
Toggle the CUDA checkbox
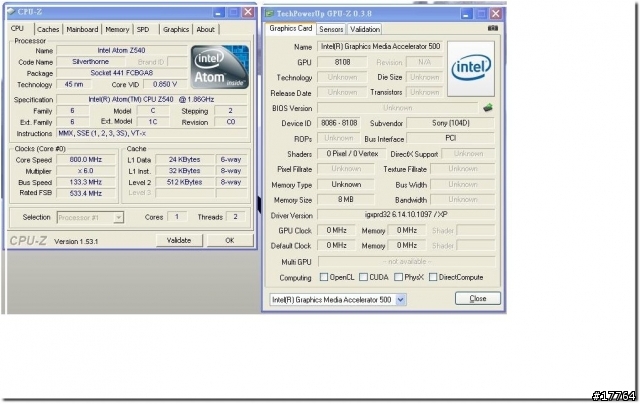[363, 277]
